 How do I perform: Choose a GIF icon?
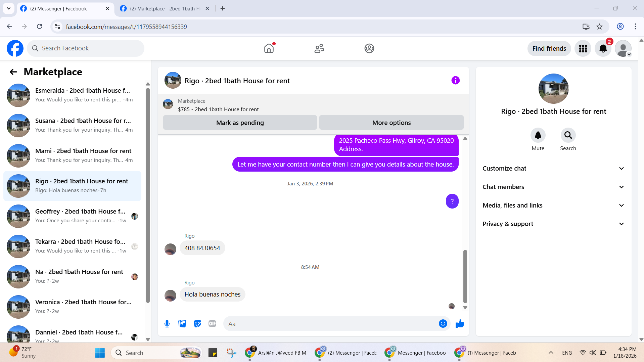coord(212,324)
